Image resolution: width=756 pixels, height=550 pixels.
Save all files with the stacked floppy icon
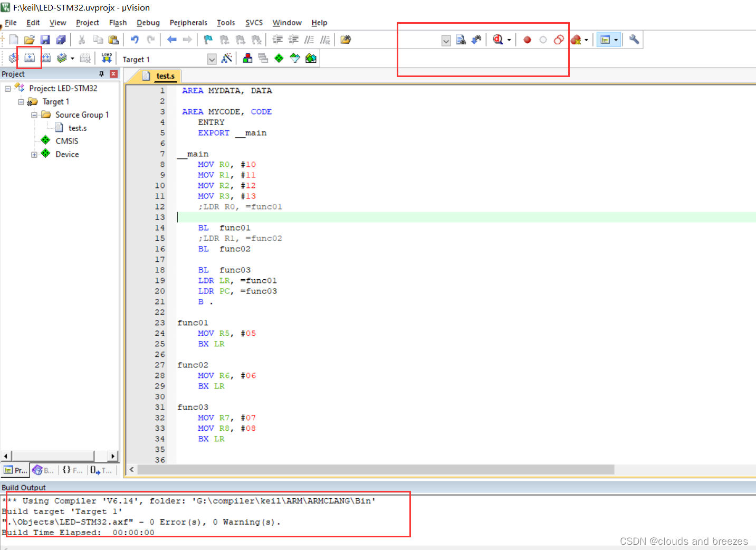[x=61, y=40]
